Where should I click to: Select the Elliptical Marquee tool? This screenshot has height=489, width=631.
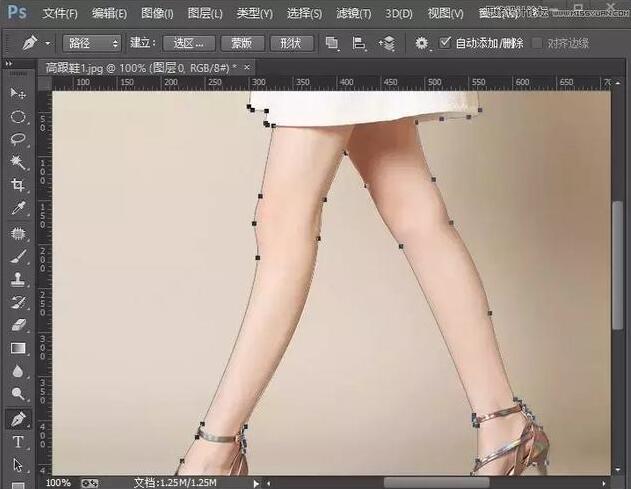[18, 117]
